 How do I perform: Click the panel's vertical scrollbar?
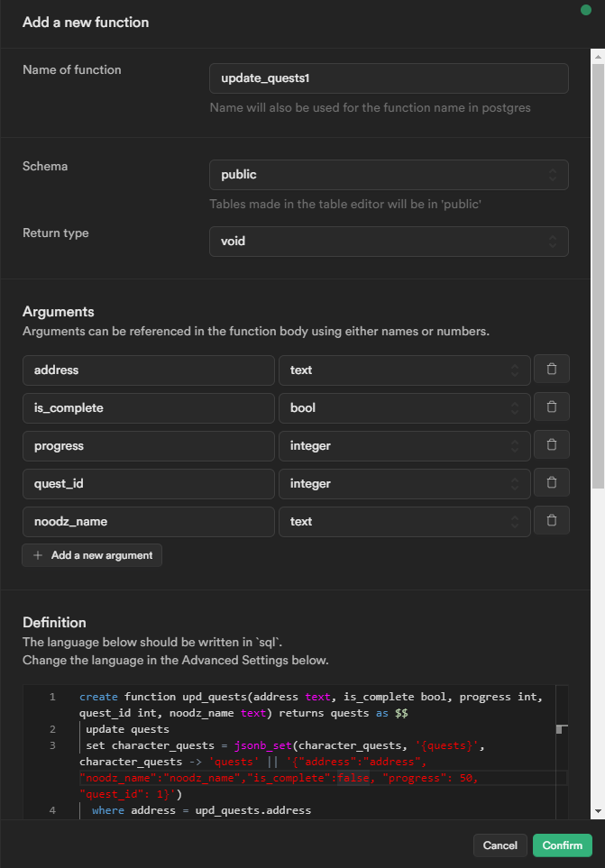click(597, 270)
